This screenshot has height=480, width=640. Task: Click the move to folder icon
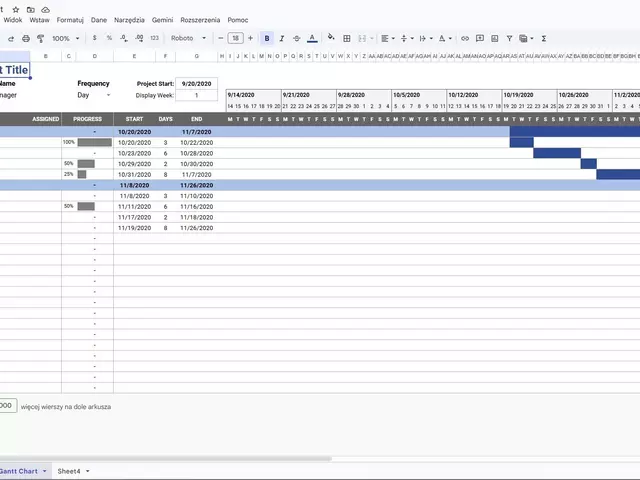(x=31, y=9)
